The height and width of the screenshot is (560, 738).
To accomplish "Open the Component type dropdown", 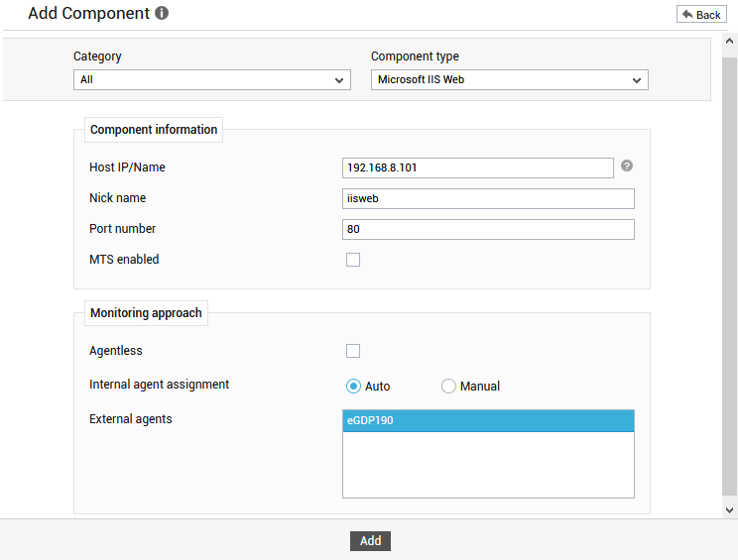I will pos(509,80).
